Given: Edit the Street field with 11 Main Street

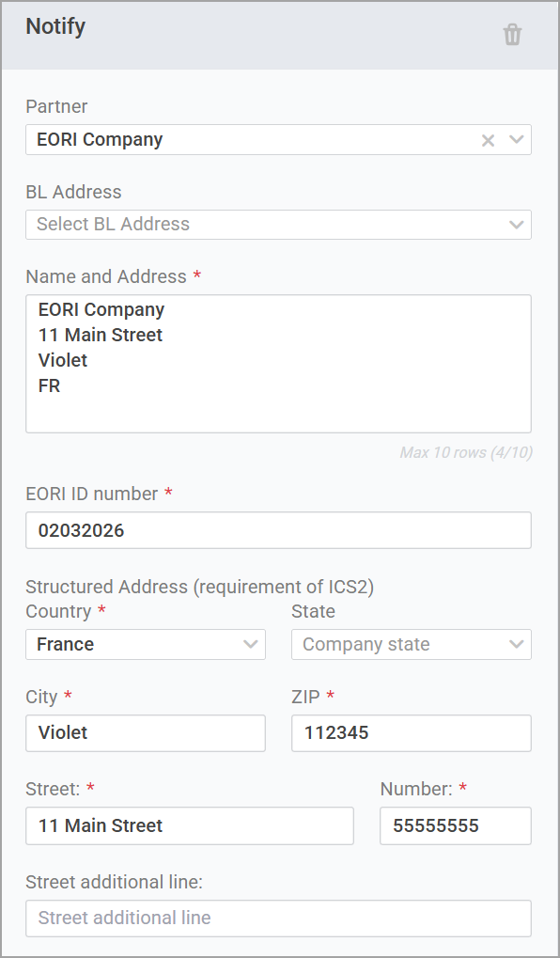Looking at the screenshot, I should coord(189,826).
